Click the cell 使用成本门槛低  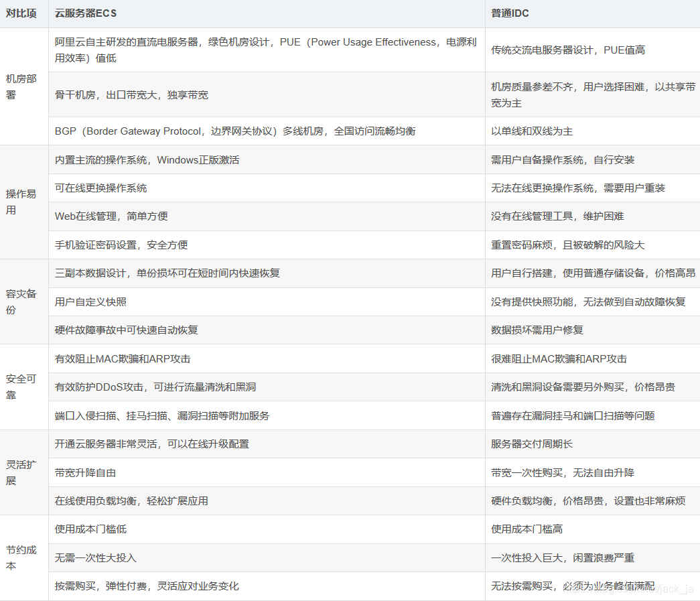(267, 529)
